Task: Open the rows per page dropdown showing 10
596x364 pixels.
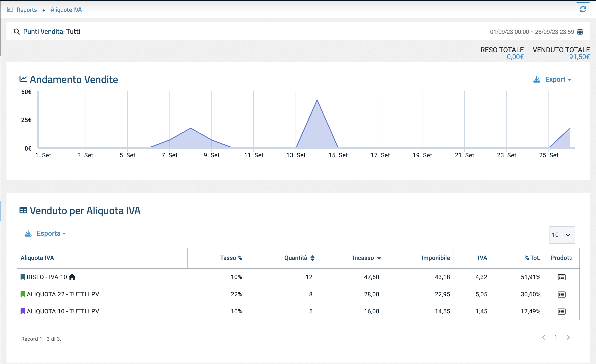Action: point(562,235)
